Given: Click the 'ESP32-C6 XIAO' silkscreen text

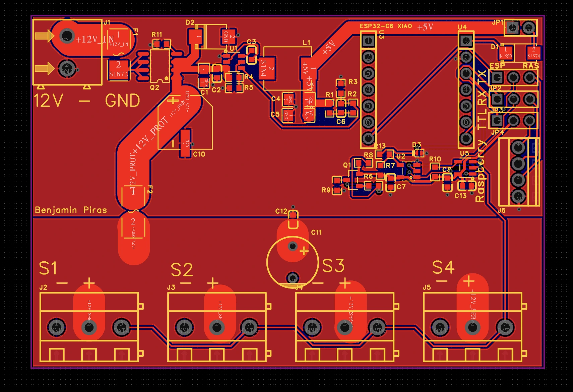Looking at the screenshot, I should [x=386, y=26].
